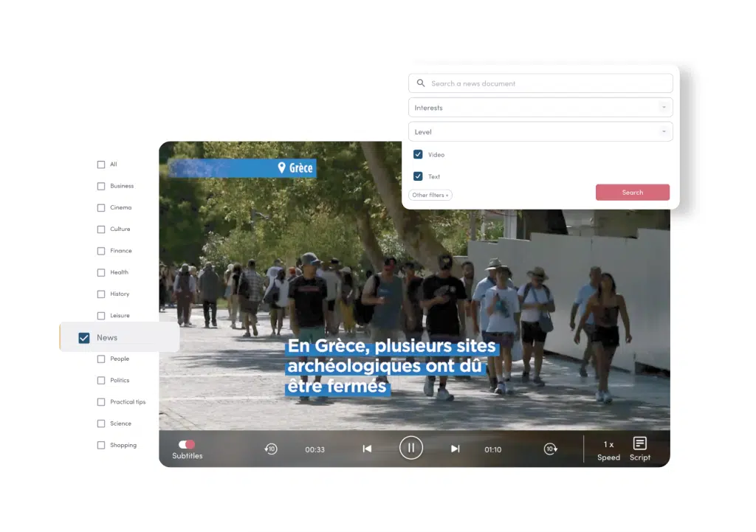This screenshot has height=532, width=756.
Task: Change playback Speed 1x
Action: pos(608,451)
